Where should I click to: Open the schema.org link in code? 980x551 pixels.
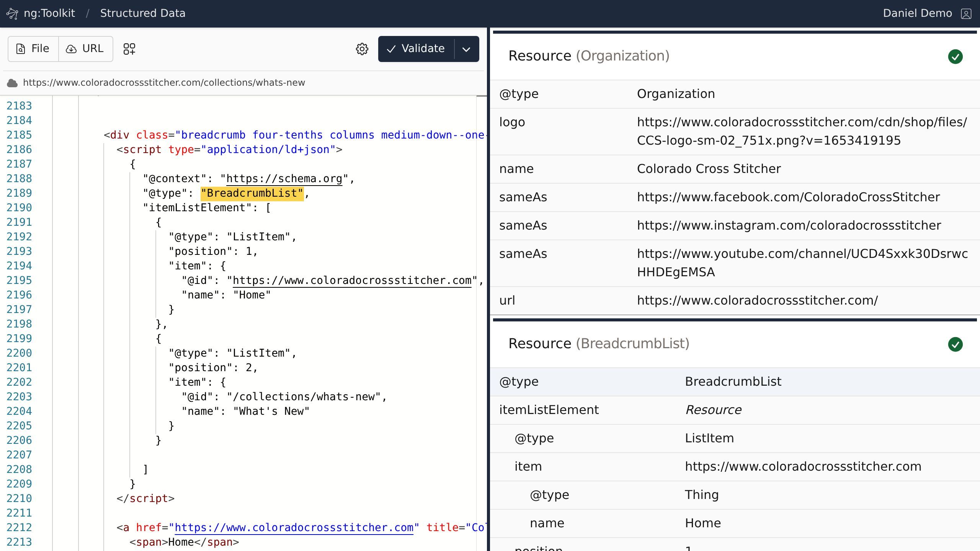click(x=284, y=179)
